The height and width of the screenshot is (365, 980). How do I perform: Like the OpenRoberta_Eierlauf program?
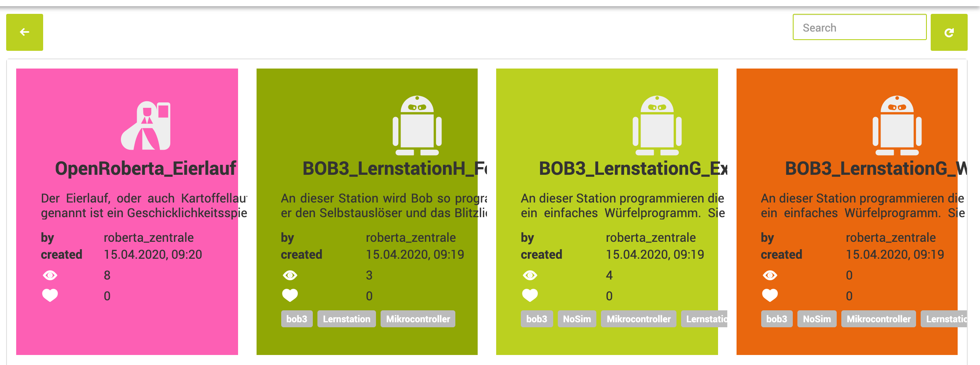(50, 295)
